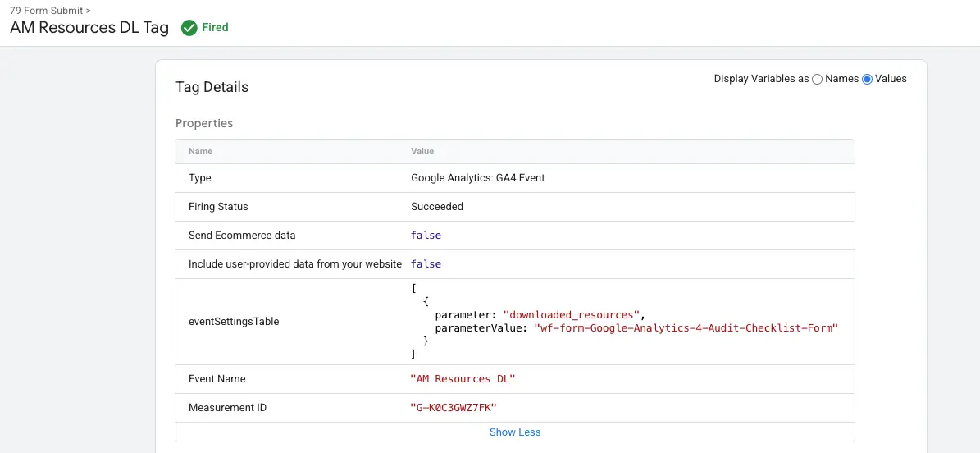
Task: Select the Values radio button
Action: pyautogui.click(x=867, y=79)
